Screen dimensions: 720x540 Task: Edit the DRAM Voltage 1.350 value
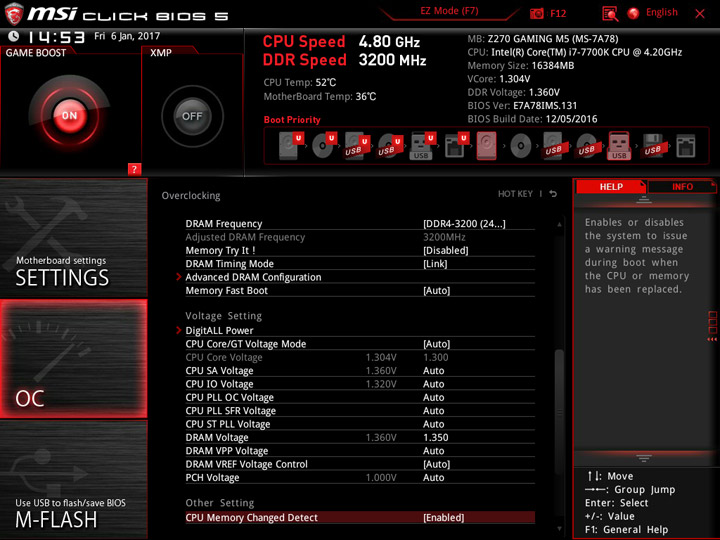435,437
